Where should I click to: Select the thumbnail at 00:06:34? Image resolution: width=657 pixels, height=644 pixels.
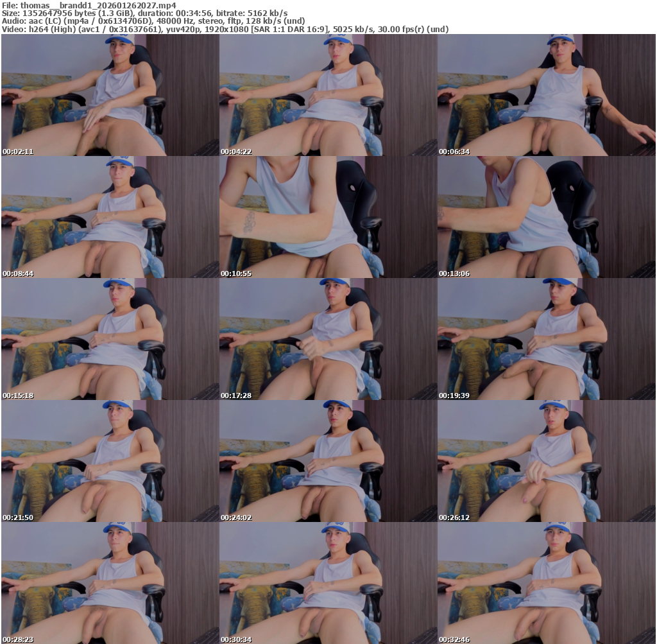coord(546,95)
